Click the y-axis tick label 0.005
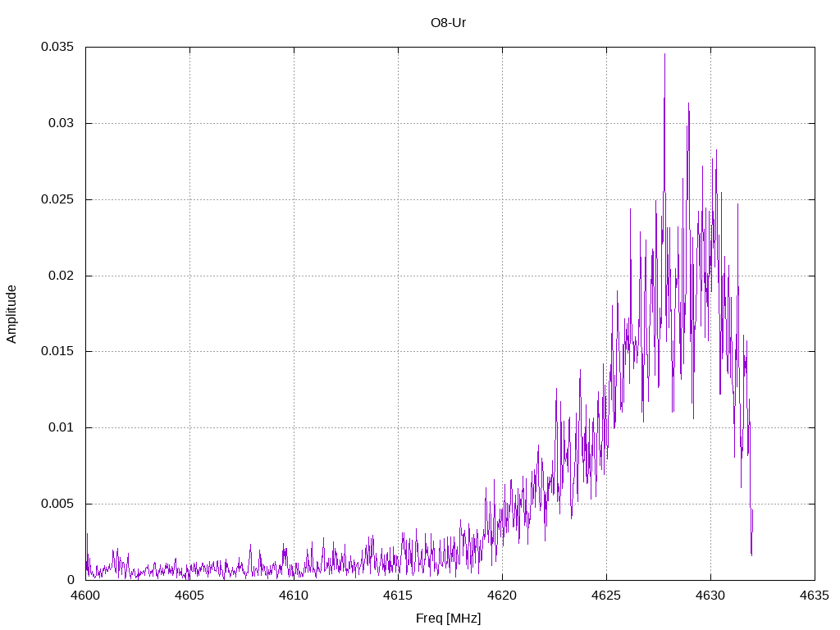Viewport: 840px width, 630px height. pos(57,504)
